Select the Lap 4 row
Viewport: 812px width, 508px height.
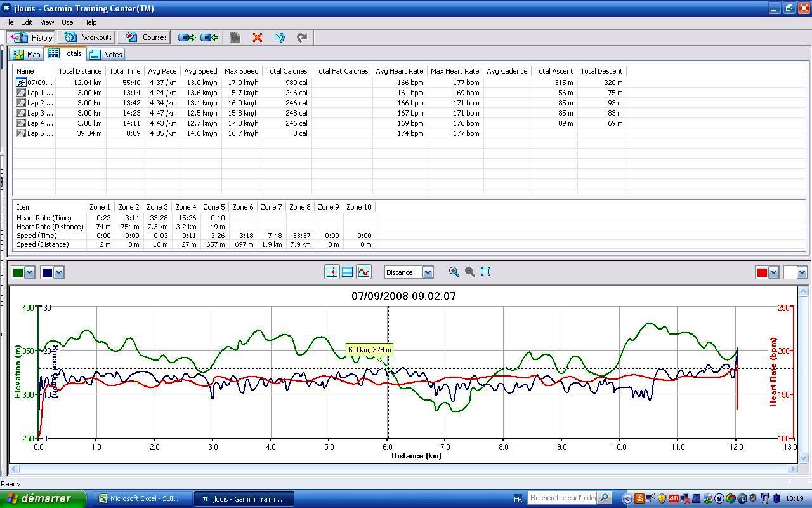pos(320,123)
